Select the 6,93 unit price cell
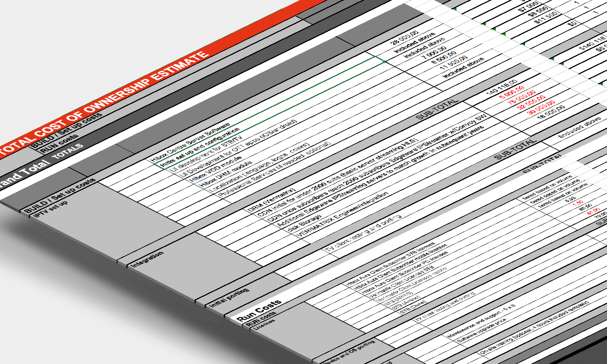Image resolution: width=607 pixels, height=364 pixels. pyautogui.click(x=570, y=199)
